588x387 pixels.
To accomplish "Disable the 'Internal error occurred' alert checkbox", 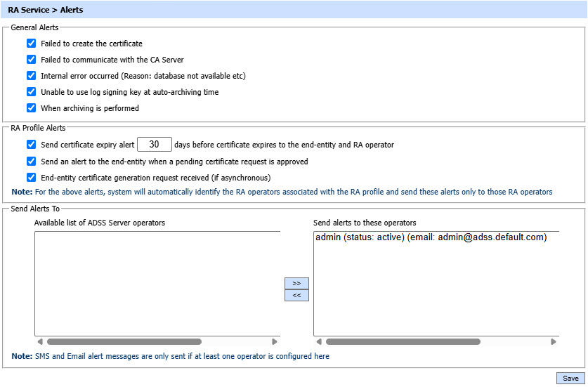I will [x=31, y=76].
